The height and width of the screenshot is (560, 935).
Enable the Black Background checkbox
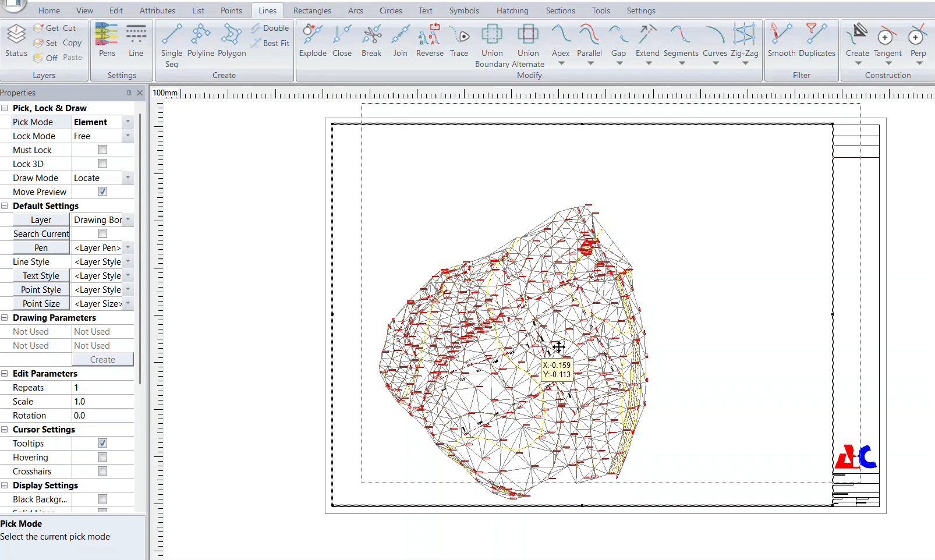(x=102, y=499)
